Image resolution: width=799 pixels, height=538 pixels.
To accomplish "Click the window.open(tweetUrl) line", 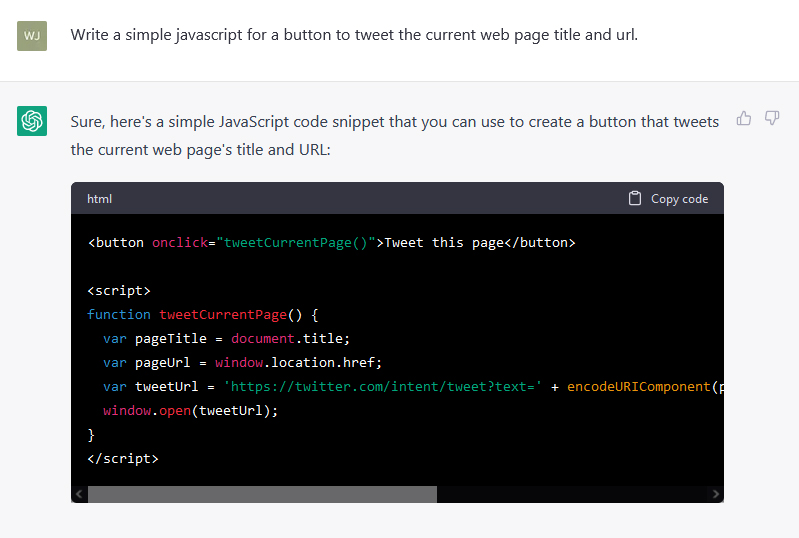I will 191,411.
